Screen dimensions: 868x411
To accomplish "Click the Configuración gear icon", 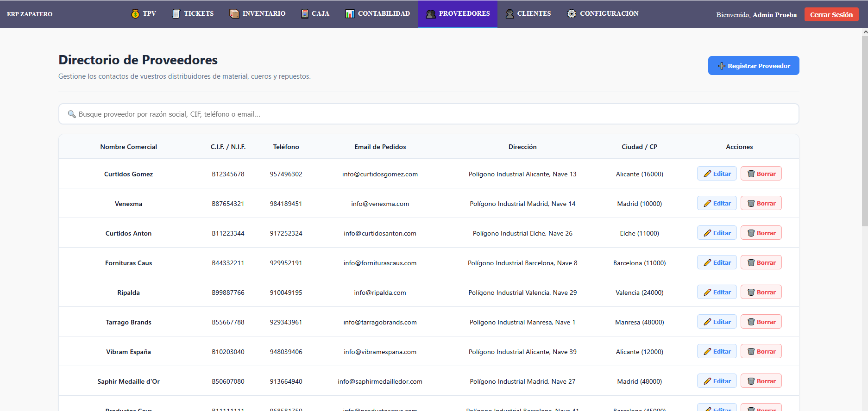I will point(572,14).
